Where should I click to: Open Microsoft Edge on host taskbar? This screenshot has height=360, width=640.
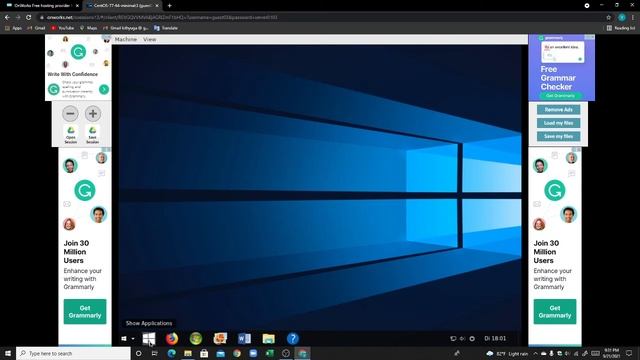pos(171,353)
